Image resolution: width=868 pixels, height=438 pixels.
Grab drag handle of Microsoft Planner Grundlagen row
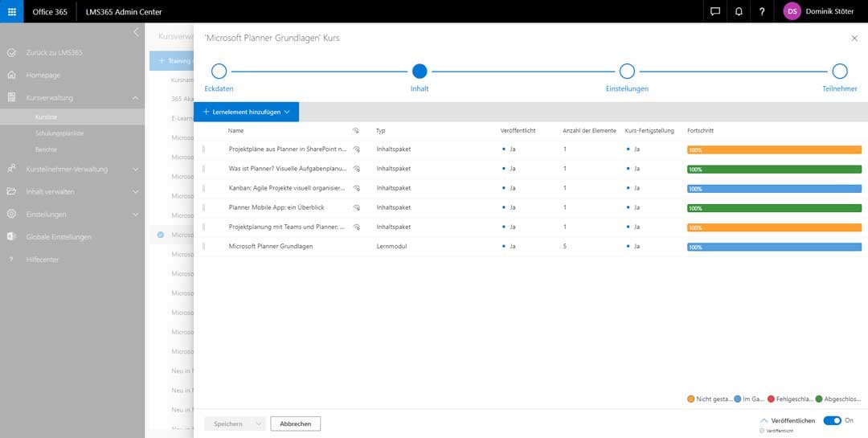203,246
